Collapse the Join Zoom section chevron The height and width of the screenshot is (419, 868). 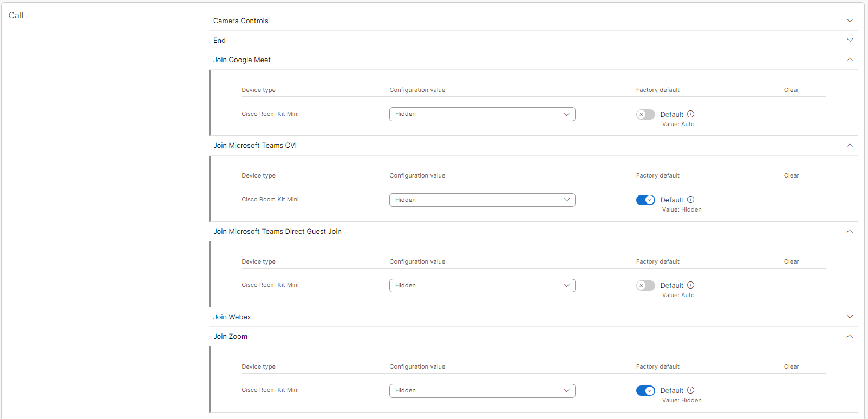point(850,336)
